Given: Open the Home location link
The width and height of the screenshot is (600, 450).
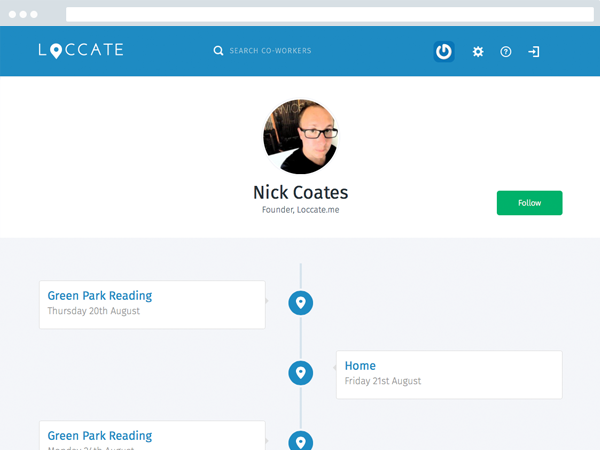Looking at the screenshot, I should click(360, 366).
